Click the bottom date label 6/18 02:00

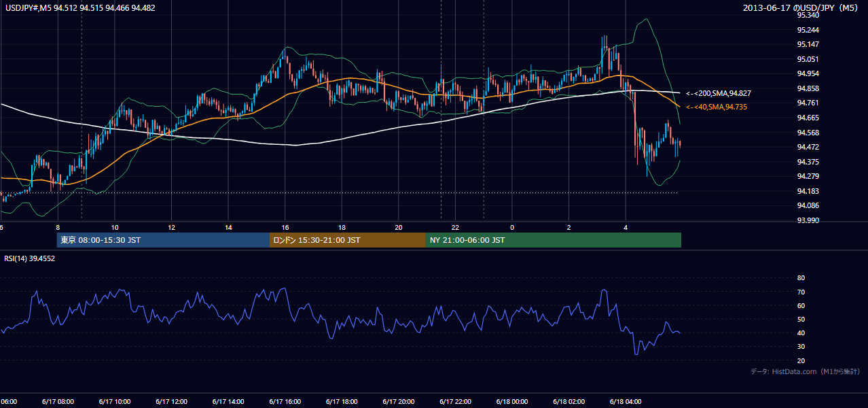[x=569, y=402]
